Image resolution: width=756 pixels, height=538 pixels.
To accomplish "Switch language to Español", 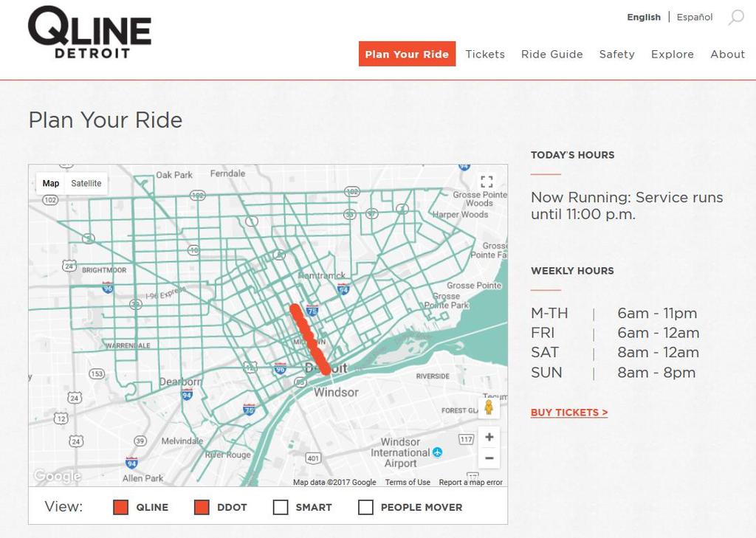I will [x=695, y=18].
